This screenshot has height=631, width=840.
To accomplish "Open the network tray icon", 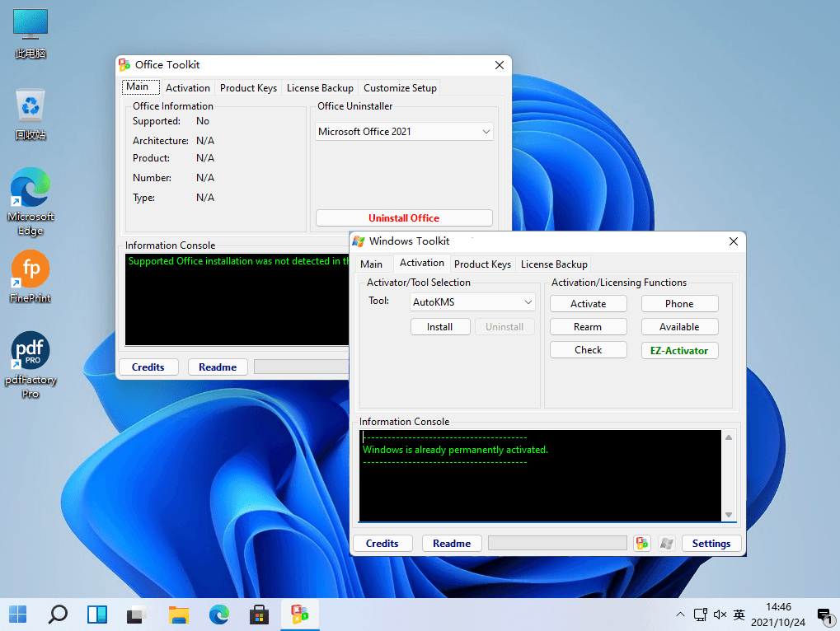I will (x=700, y=615).
